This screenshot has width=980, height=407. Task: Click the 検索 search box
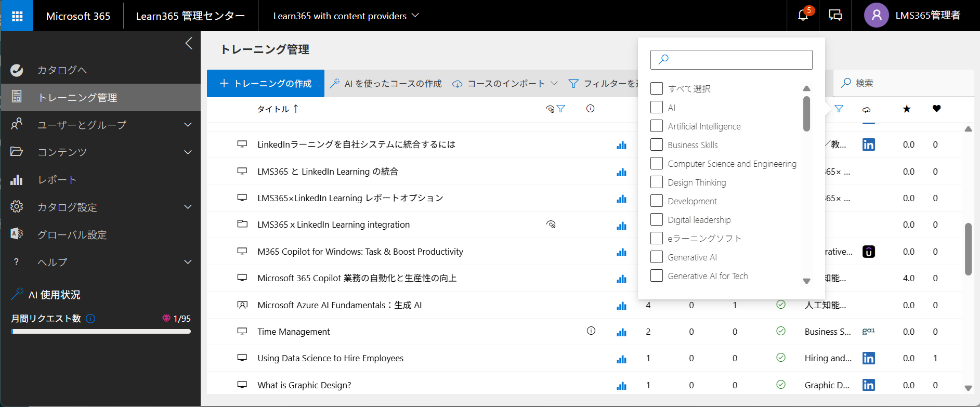click(904, 83)
